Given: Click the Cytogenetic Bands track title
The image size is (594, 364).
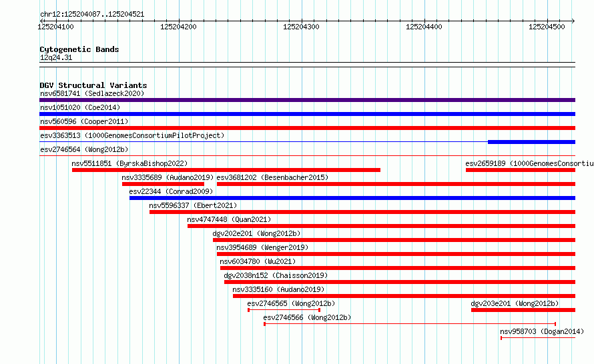Looking at the screenshot, I should [79, 49].
